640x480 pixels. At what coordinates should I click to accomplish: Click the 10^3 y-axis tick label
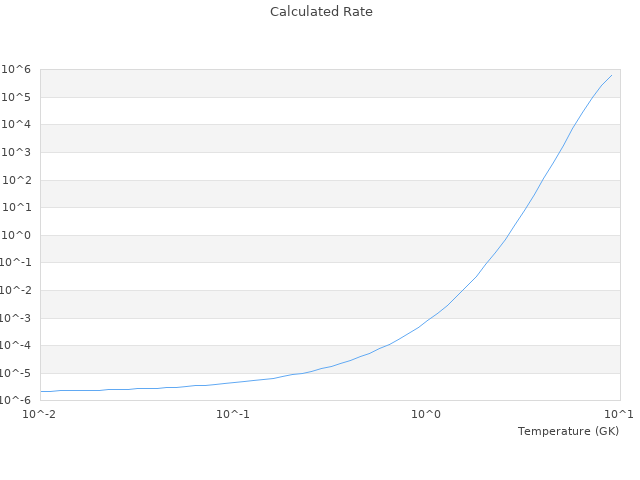click(17, 152)
